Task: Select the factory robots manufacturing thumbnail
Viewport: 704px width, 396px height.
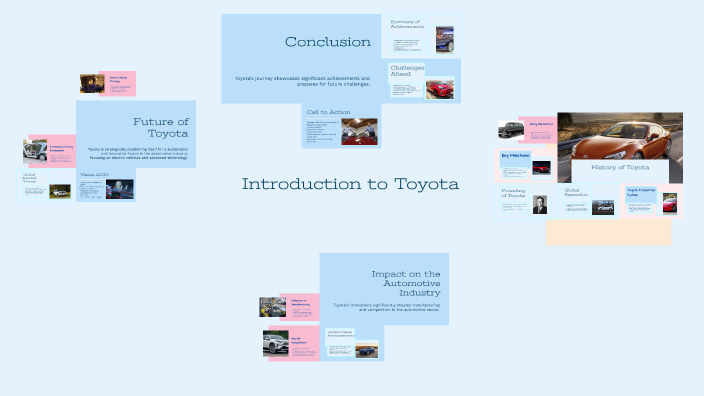Action: click(x=273, y=307)
